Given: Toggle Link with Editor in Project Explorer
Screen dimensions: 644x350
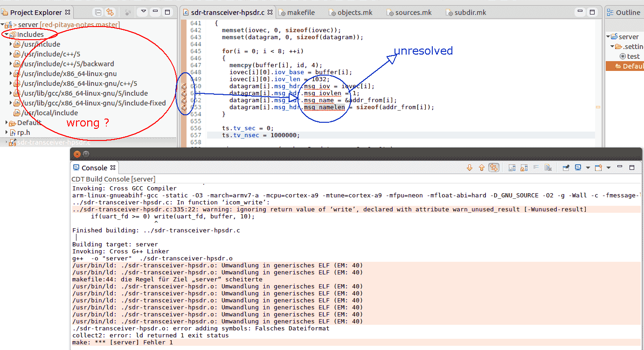Looking at the screenshot, I should coord(111,12).
